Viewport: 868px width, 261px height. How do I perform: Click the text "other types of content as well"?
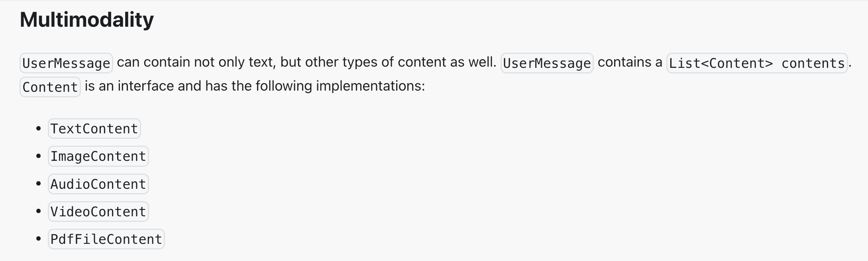(400, 62)
